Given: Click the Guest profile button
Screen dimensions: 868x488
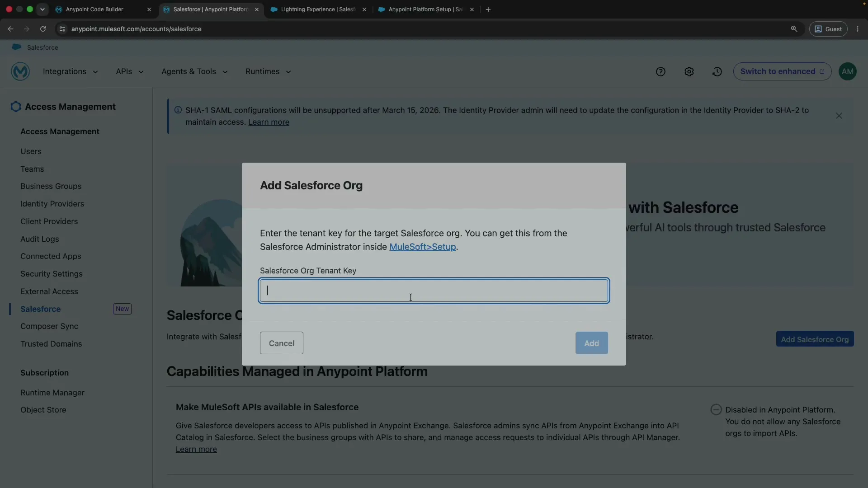Looking at the screenshot, I should click(x=828, y=29).
